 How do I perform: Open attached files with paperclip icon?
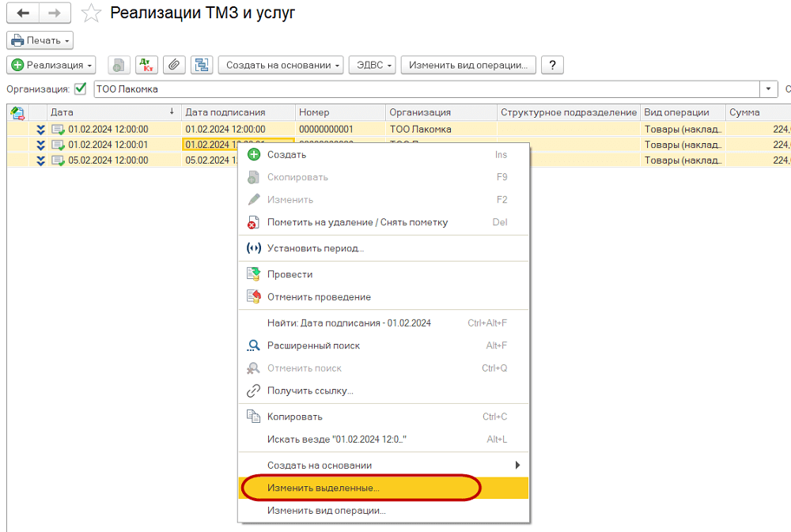click(x=174, y=65)
